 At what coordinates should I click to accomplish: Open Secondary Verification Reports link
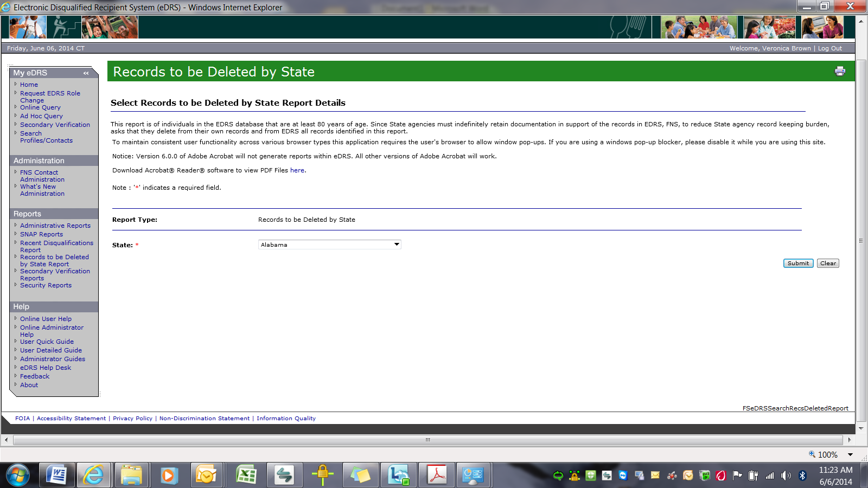tap(55, 274)
